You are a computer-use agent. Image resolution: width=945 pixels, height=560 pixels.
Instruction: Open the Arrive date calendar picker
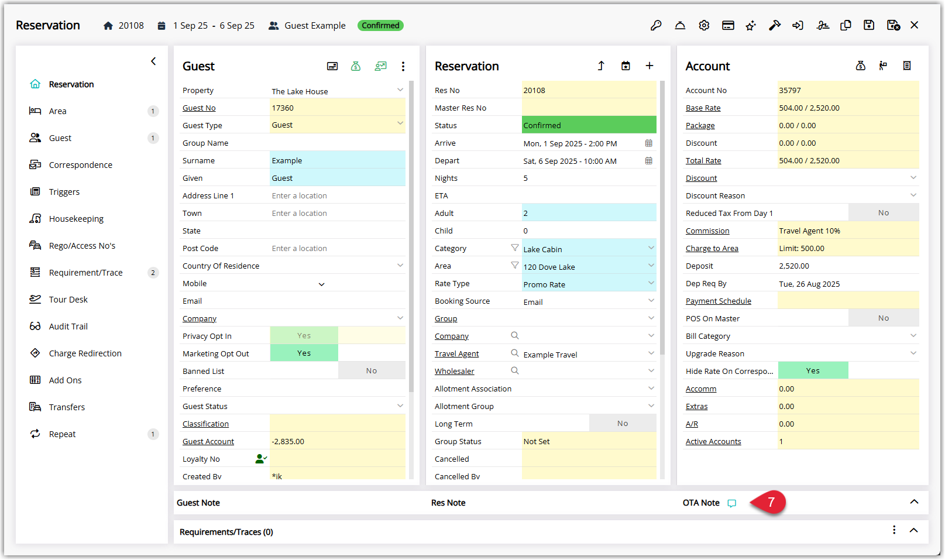[649, 143]
